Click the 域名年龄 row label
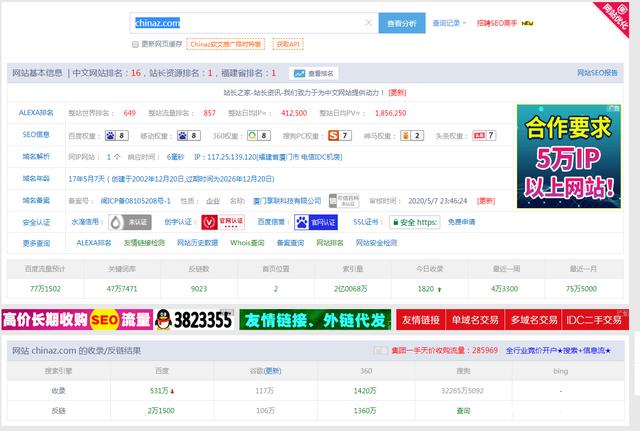The height and width of the screenshot is (431, 640). pos(36,178)
